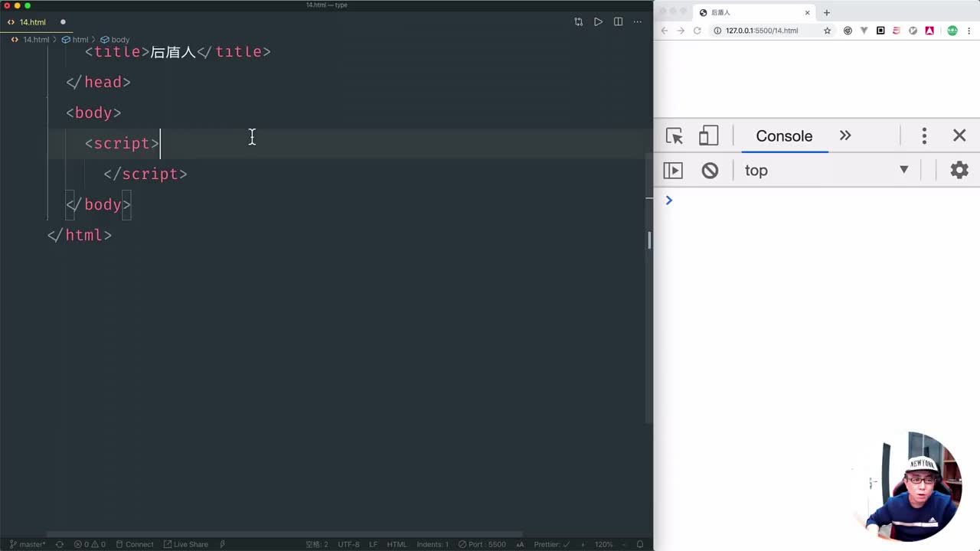Click Prettier status indicator
The height and width of the screenshot is (551, 980).
[x=550, y=544]
